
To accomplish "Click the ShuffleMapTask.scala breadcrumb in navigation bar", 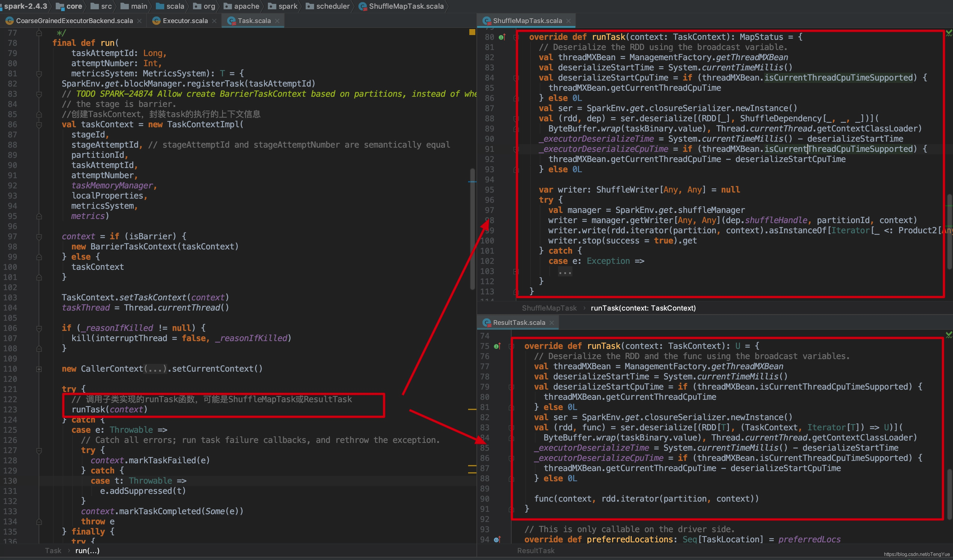I will [402, 6].
